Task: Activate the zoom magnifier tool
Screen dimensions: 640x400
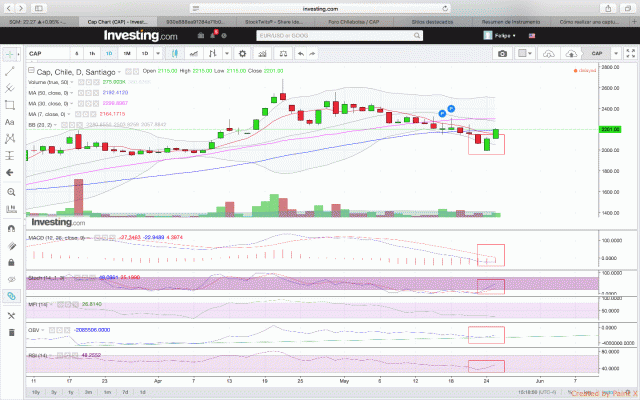Action: (11, 192)
